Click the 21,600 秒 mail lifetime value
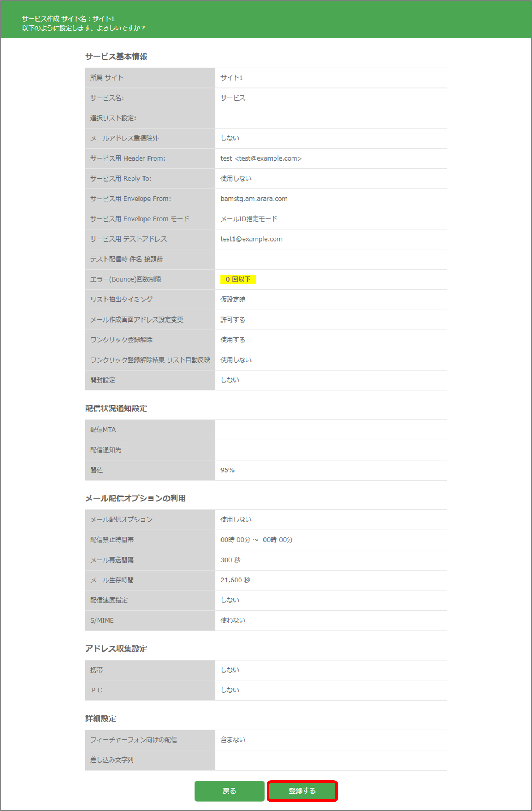 coord(235,580)
